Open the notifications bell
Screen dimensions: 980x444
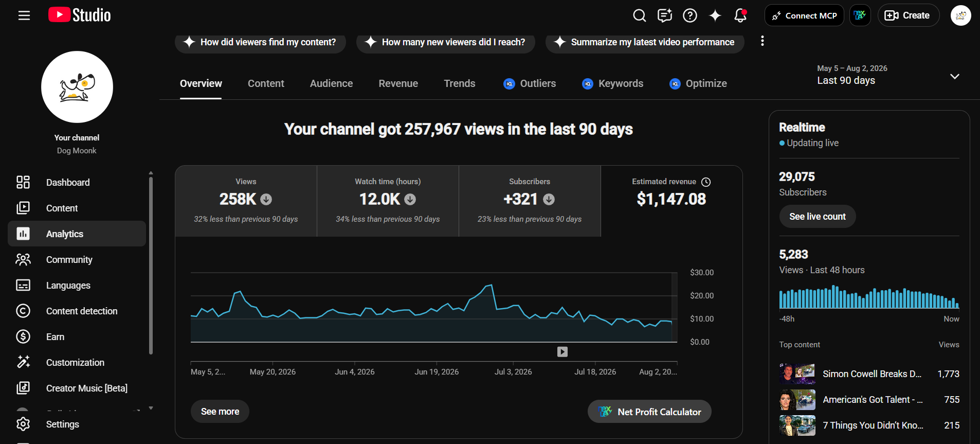[x=740, y=15]
